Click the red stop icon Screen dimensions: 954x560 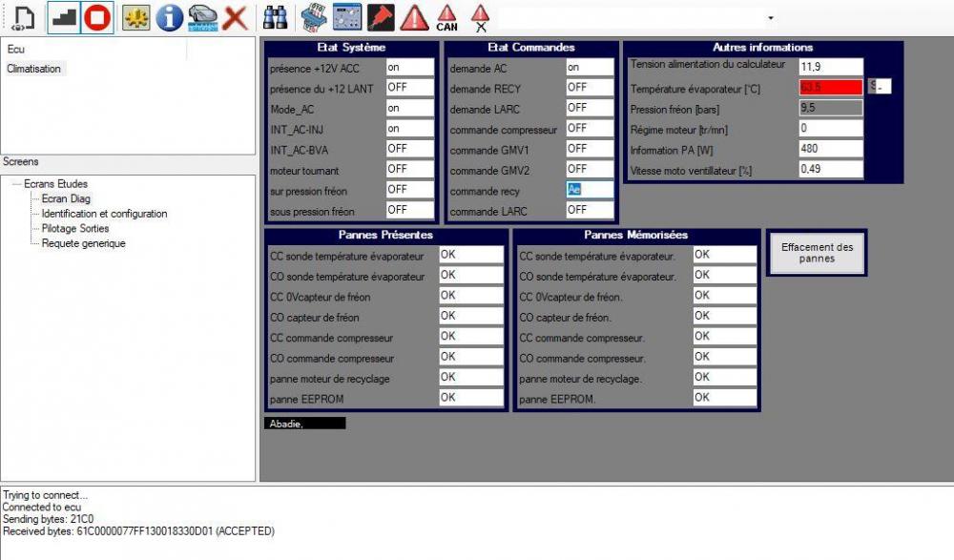(x=97, y=18)
